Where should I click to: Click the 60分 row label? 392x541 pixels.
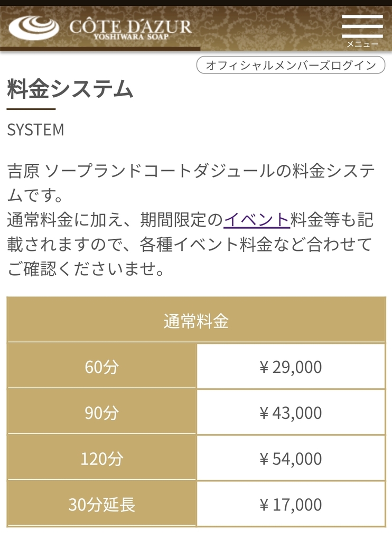[x=102, y=367]
